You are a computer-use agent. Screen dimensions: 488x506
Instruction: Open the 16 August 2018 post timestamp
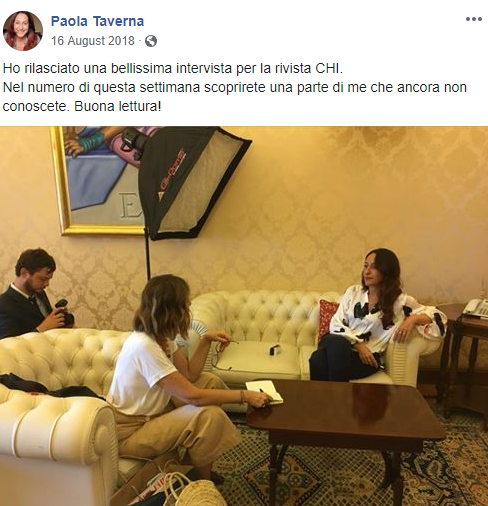tap(93, 41)
